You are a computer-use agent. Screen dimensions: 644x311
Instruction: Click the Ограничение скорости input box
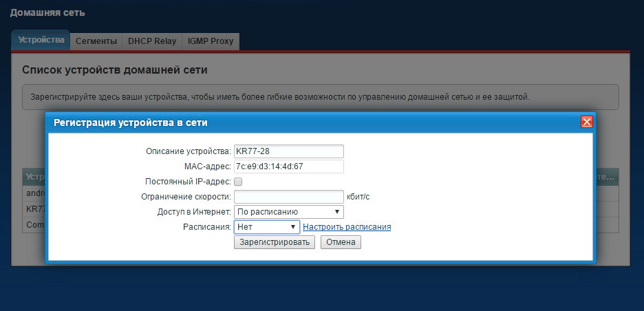pyautogui.click(x=288, y=197)
